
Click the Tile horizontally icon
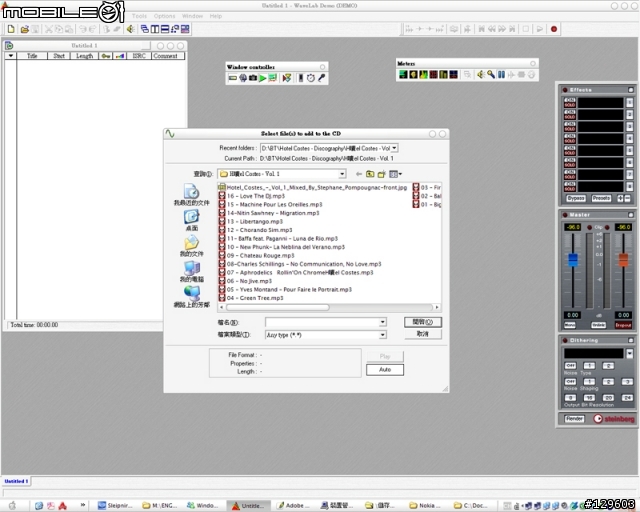[x=165, y=29]
